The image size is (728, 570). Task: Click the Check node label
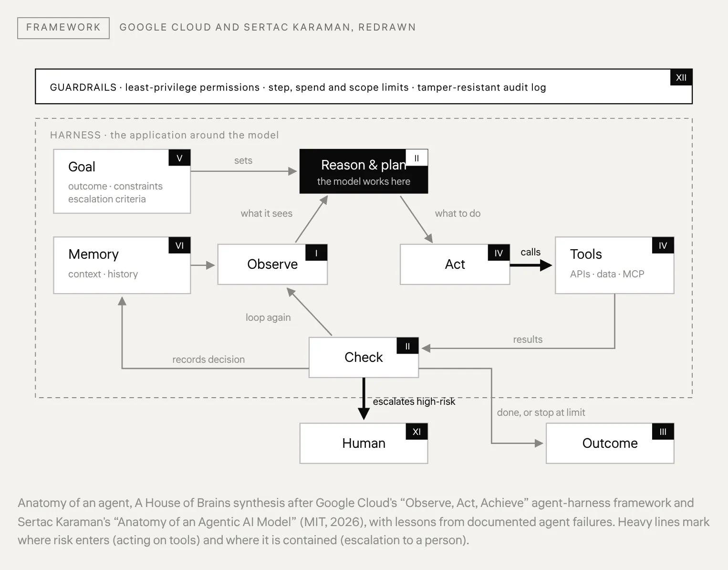coord(364,357)
